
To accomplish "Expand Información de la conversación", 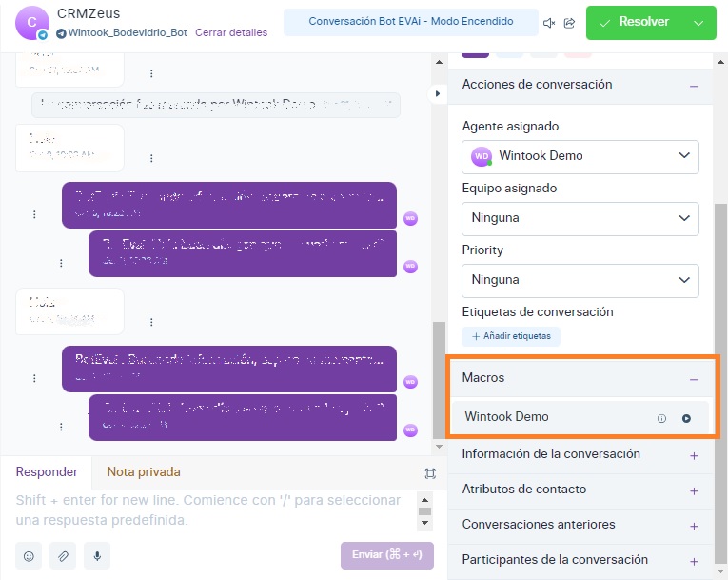I will point(694,455).
